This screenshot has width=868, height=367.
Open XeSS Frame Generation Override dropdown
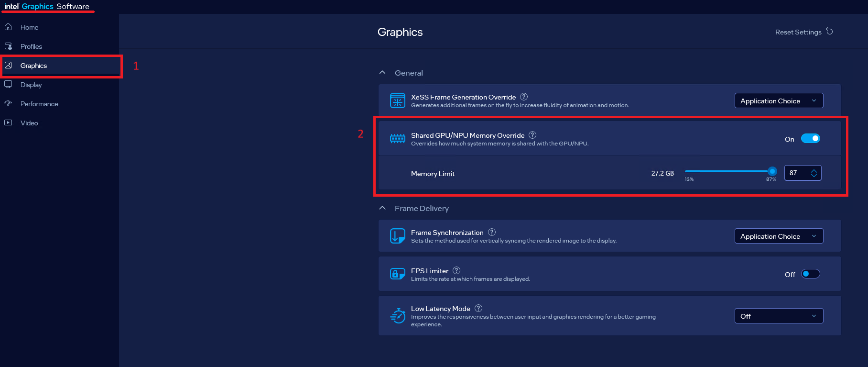(x=779, y=100)
